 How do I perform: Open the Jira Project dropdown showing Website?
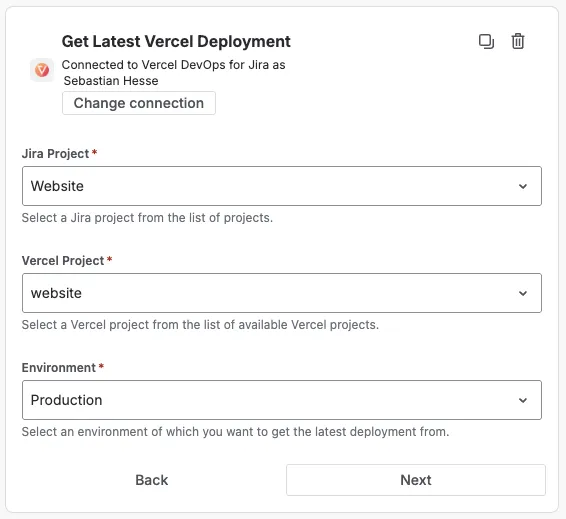tap(282, 186)
